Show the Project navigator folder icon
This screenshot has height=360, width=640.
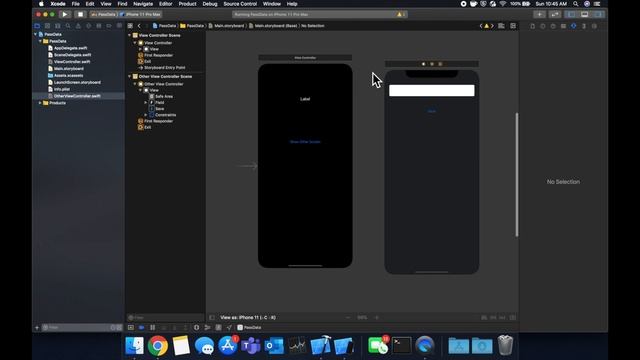(x=37, y=26)
